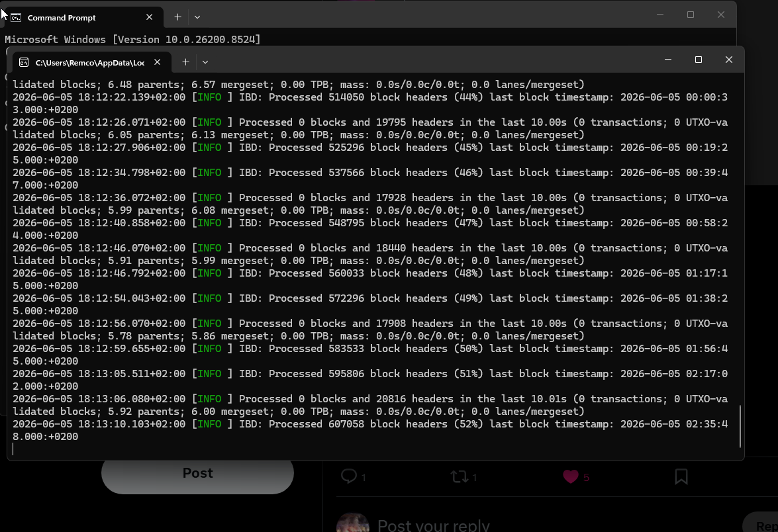
Task: Click text '20816 headers in the last 10.01s'
Action: pos(471,399)
